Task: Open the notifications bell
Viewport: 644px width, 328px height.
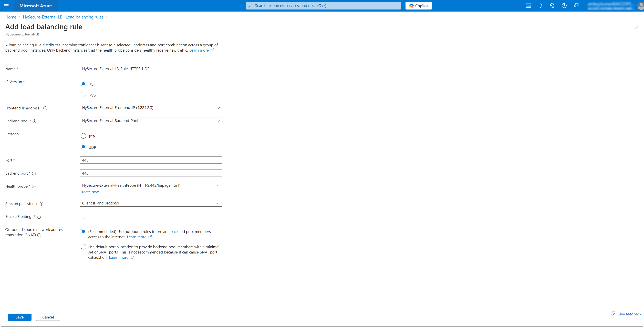Action: (540, 6)
